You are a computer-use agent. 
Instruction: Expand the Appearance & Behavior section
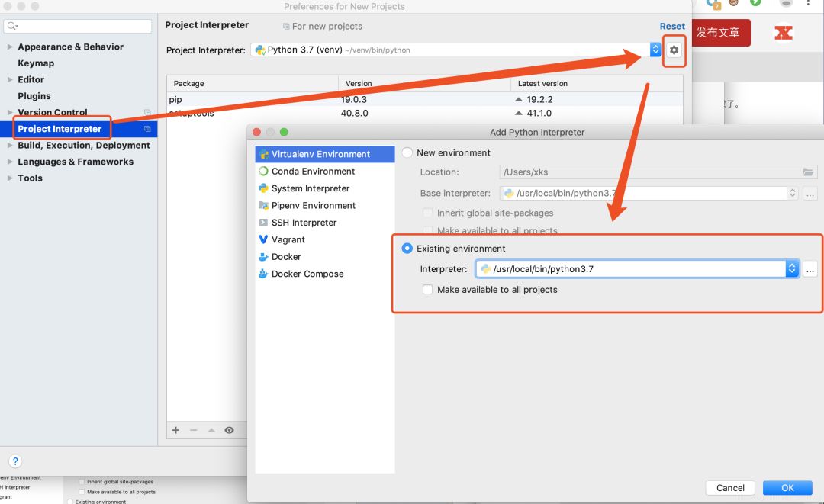point(9,47)
